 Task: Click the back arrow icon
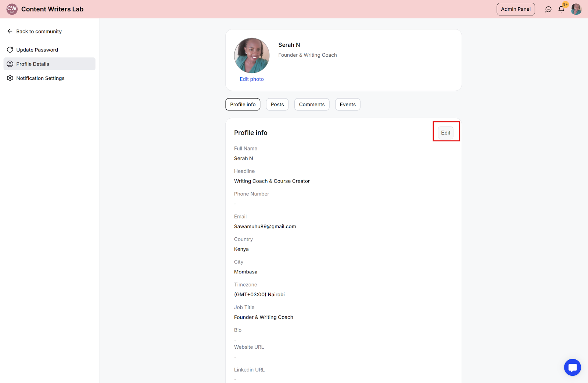coord(10,31)
